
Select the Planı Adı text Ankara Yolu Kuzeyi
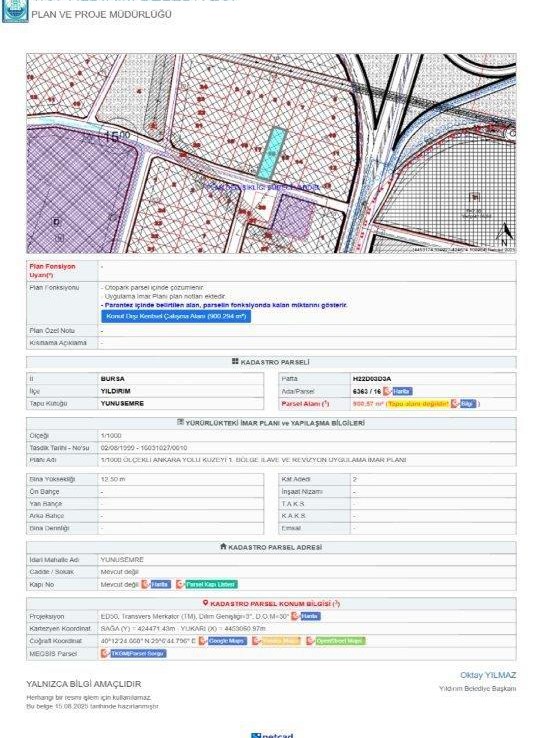[253, 460]
